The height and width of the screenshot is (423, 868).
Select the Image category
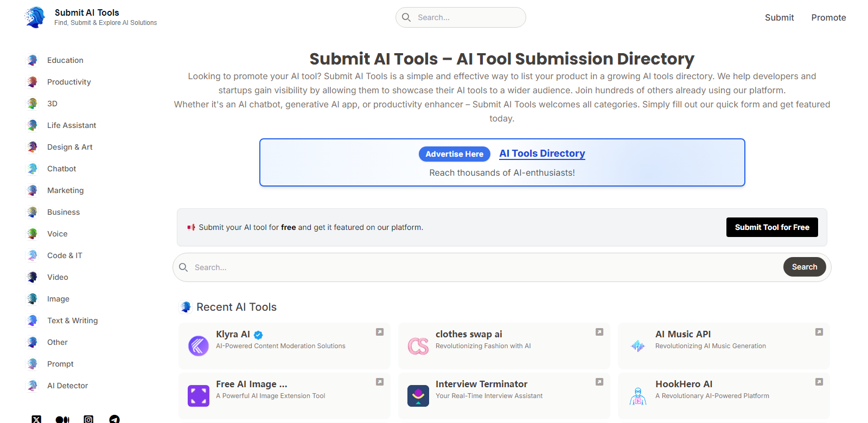coord(58,299)
